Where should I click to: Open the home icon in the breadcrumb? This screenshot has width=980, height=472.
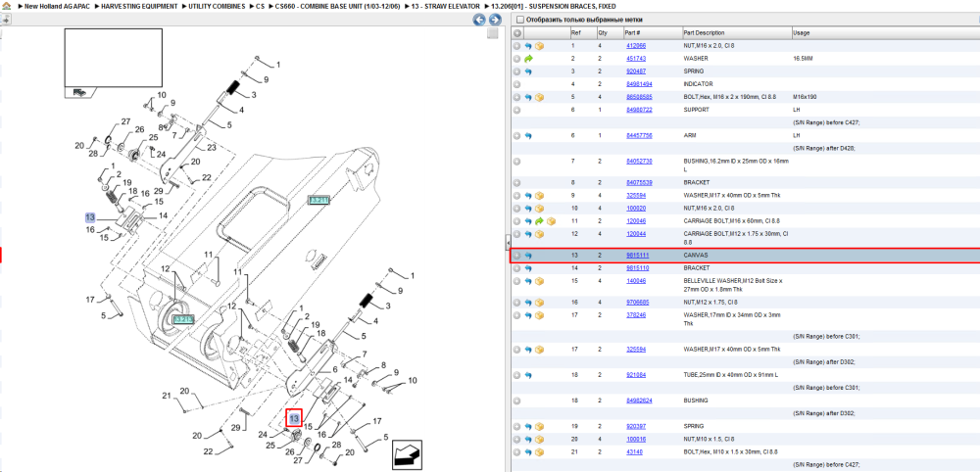(x=6, y=6)
